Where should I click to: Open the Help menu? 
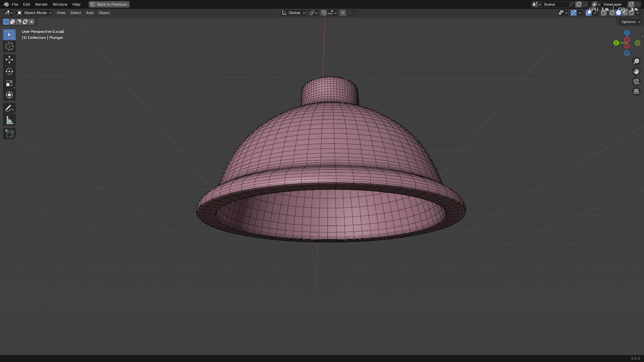click(x=76, y=4)
